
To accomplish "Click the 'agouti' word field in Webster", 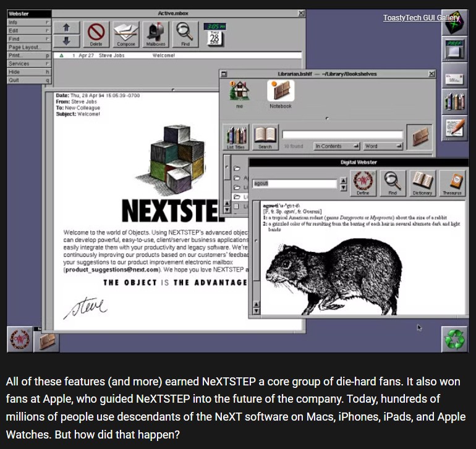I will tap(294, 183).
